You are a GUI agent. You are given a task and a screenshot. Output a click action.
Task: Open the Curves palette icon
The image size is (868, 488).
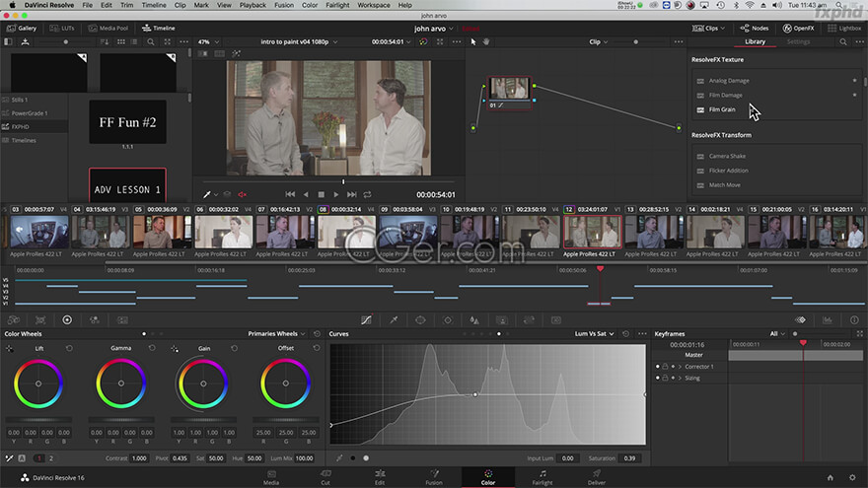pos(367,319)
